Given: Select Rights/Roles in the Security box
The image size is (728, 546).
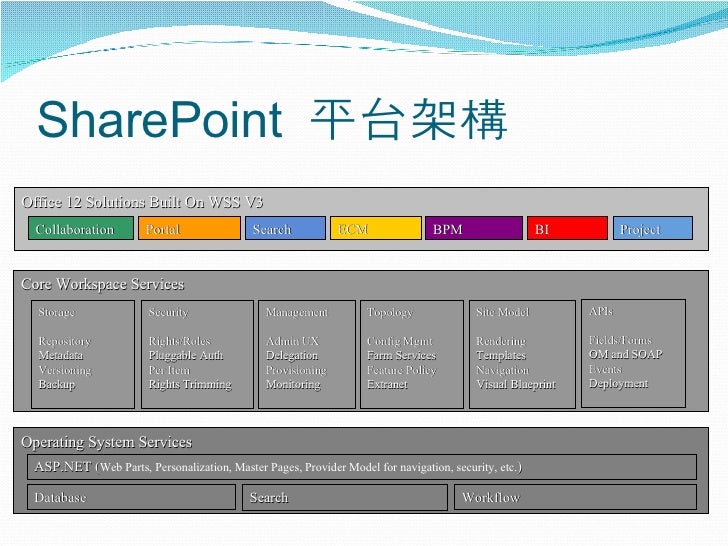Looking at the screenshot, I should pyautogui.click(x=179, y=341).
